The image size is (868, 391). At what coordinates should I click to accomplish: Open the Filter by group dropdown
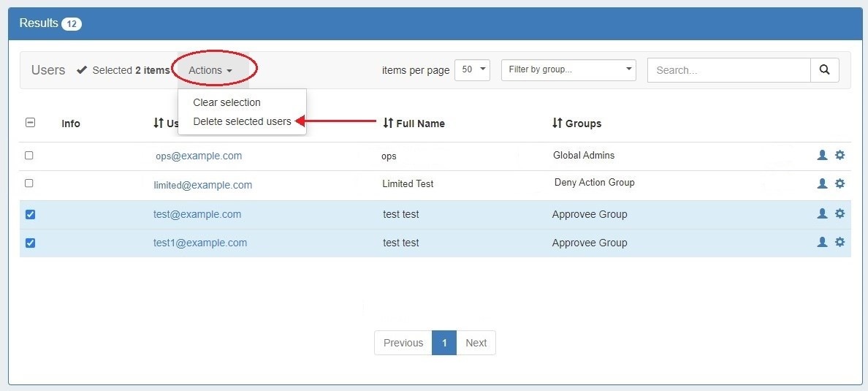click(x=568, y=70)
